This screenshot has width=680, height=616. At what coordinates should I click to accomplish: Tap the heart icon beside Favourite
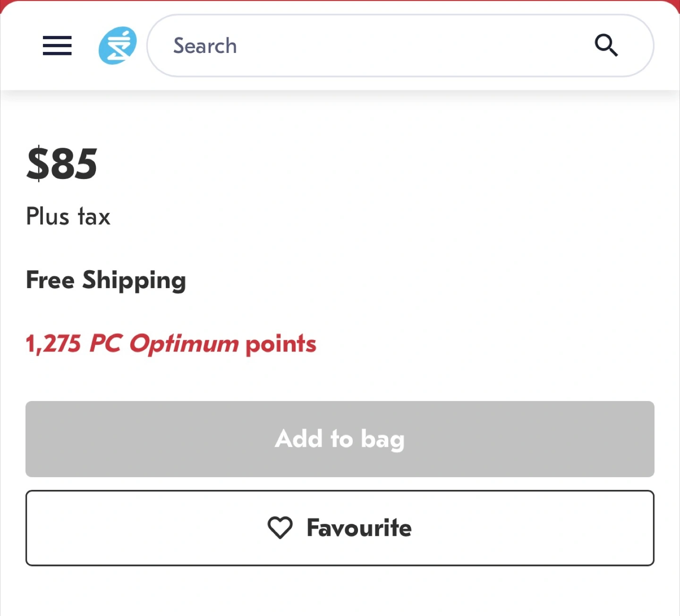(280, 528)
